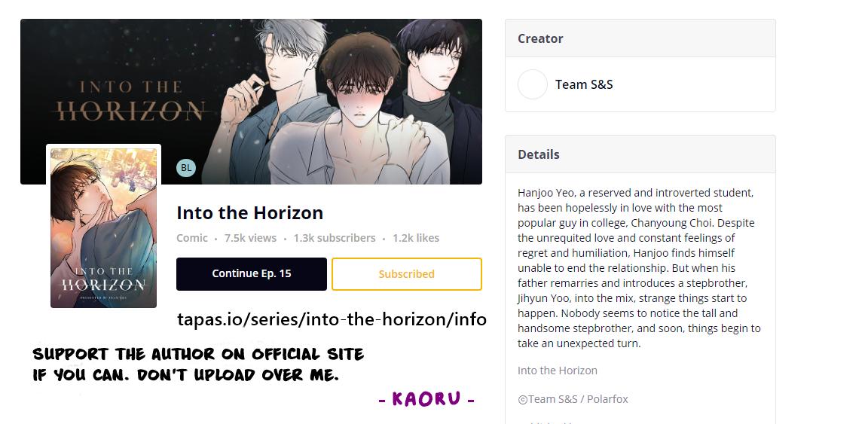Click the purple KAORU signature text
The image size is (868, 424).
426,399
